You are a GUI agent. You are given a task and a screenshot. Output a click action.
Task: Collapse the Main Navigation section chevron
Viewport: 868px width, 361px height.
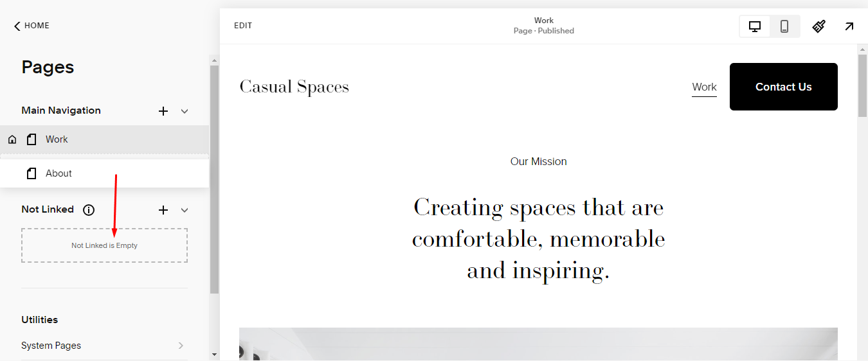(x=185, y=111)
